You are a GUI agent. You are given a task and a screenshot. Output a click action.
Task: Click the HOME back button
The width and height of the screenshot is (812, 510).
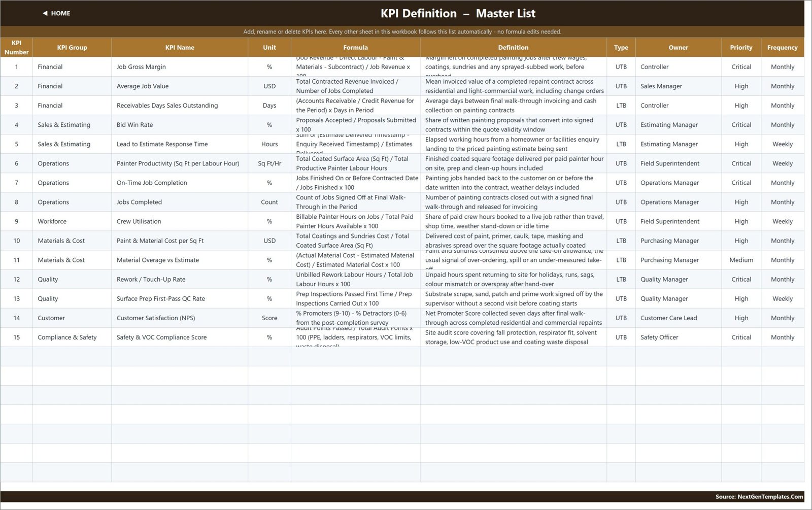[56, 13]
